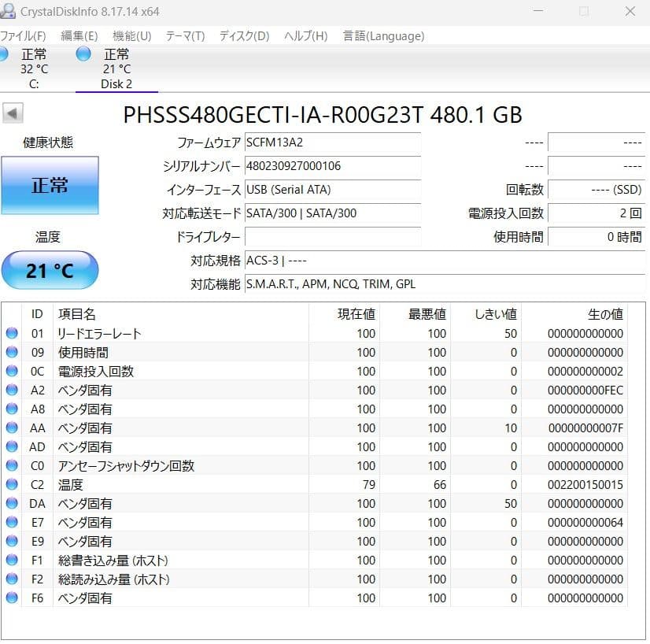The height and width of the screenshot is (644, 650).
Task: Click raw value 00000000007F
Action: click(x=585, y=428)
